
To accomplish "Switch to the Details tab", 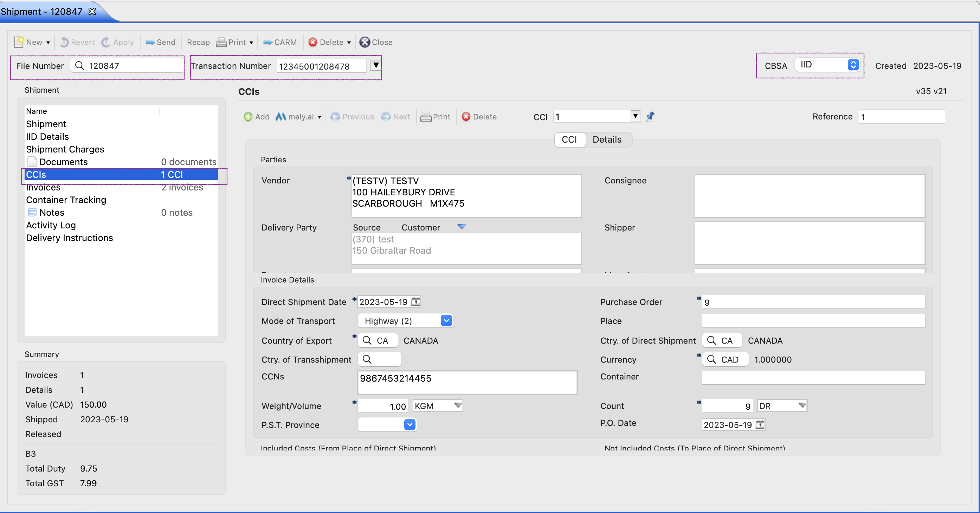I will pyautogui.click(x=607, y=139).
